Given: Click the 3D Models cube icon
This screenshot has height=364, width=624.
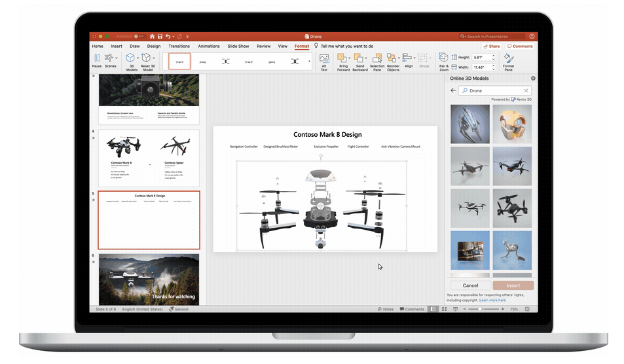Looking at the screenshot, I should [130, 58].
